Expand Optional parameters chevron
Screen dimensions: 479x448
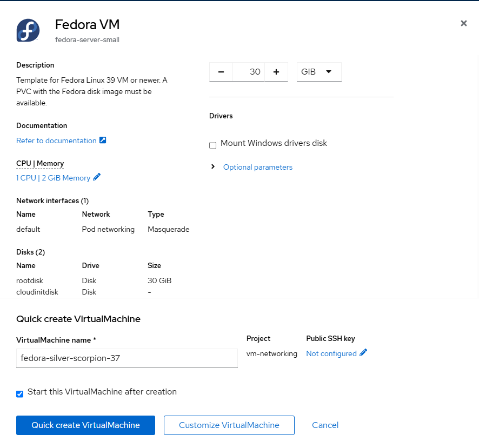(x=213, y=167)
